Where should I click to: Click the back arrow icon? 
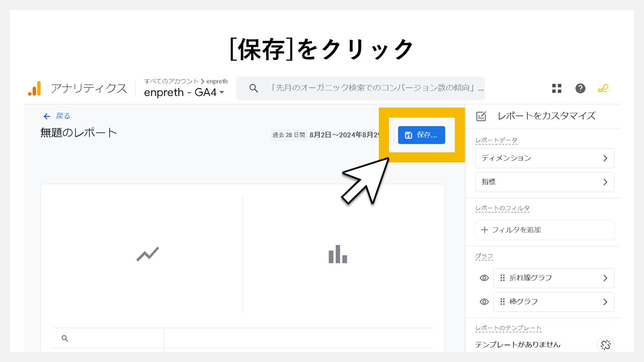pos(46,116)
